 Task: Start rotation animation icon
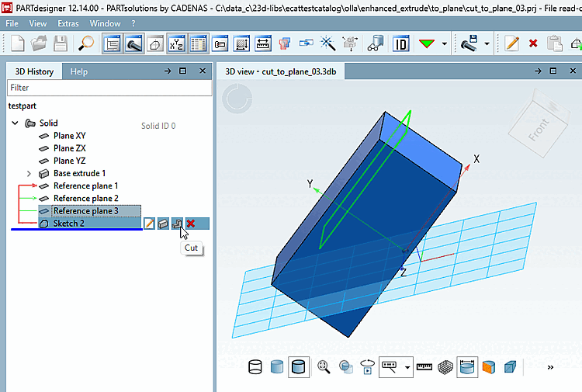click(368, 367)
